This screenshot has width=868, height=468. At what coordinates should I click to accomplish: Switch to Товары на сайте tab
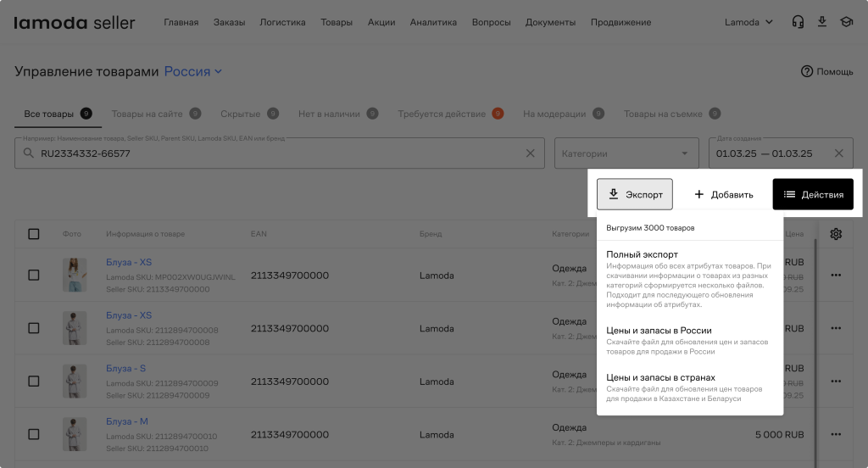click(156, 114)
